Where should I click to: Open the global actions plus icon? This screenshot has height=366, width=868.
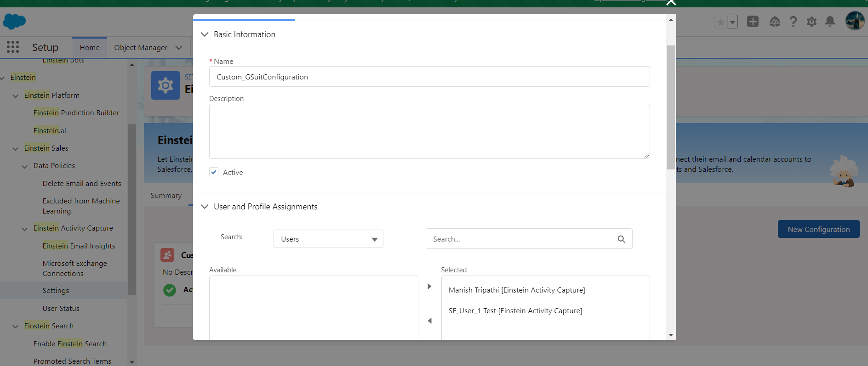pos(753,22)
